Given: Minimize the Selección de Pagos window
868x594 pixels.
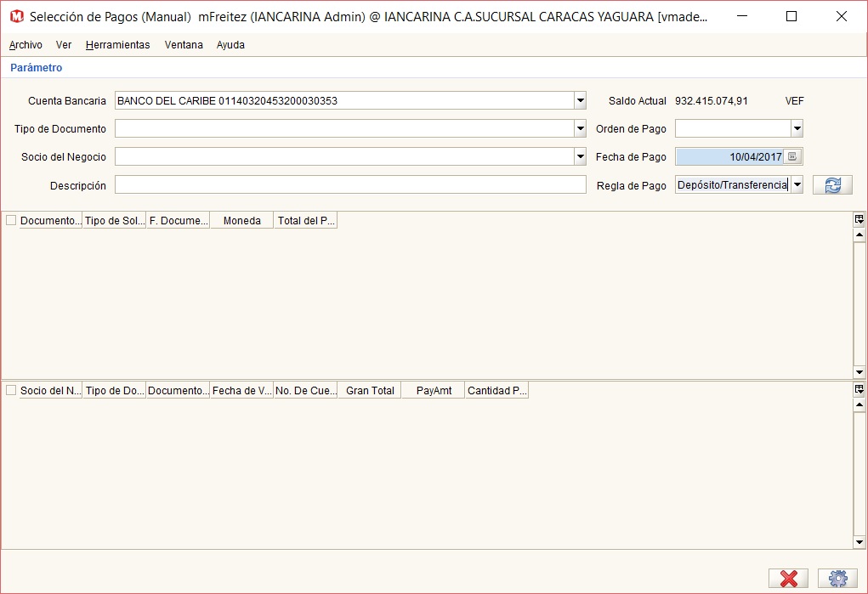Looking at the screenshot, I should coord(742,17).
